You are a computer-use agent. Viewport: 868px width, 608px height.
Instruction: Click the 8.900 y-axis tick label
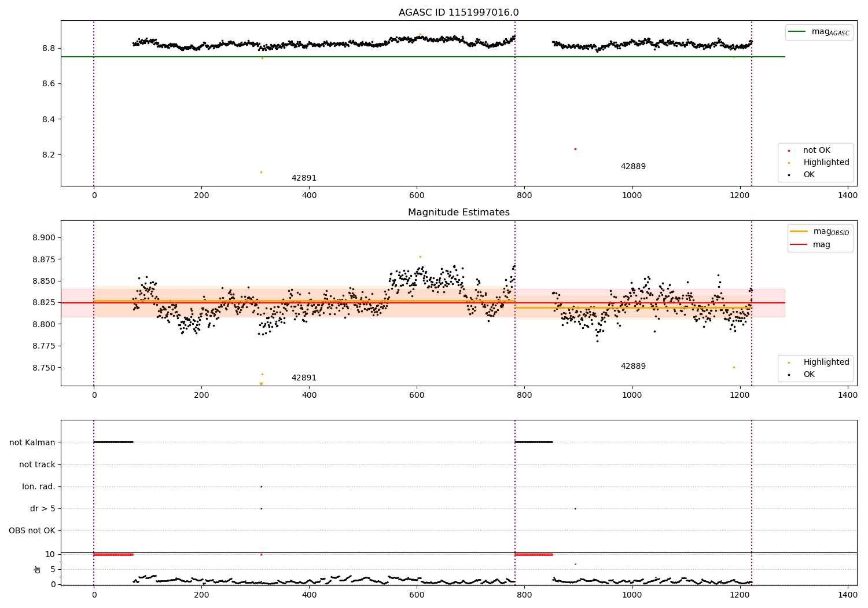[x=44, y=238]
